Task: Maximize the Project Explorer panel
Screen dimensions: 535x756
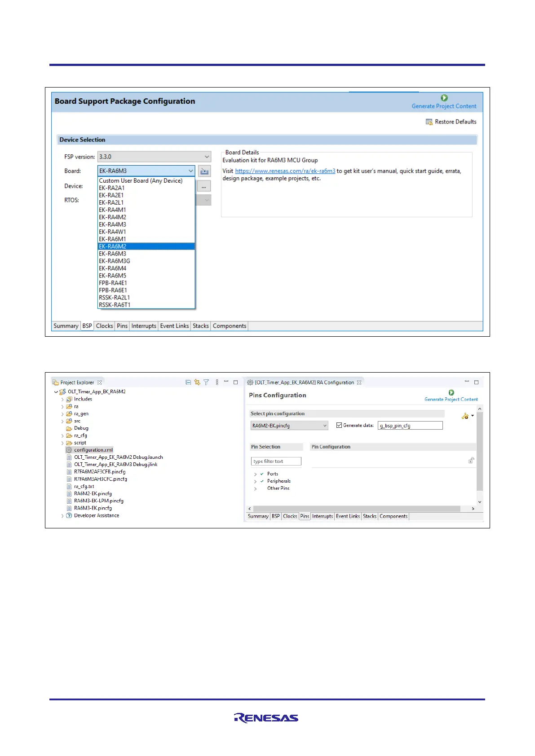Action: click(x=235, y=382)
